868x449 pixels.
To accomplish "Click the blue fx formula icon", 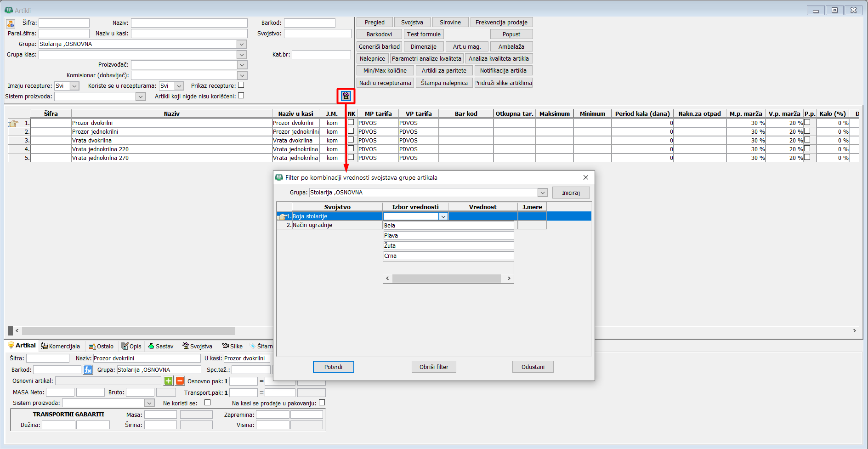I will [88, 370].
